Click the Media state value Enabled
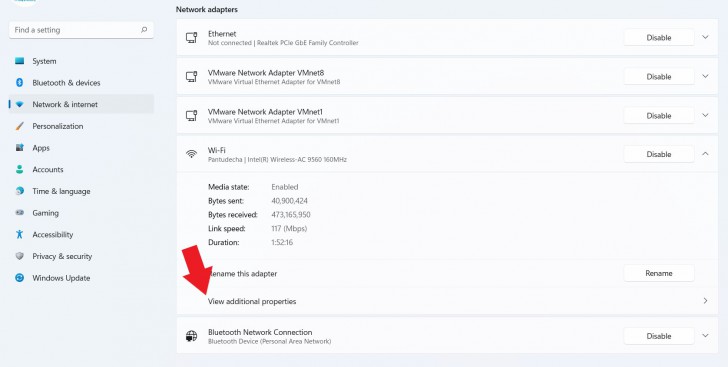Viewport: 728px width, 367px height. tap(285, 187)
